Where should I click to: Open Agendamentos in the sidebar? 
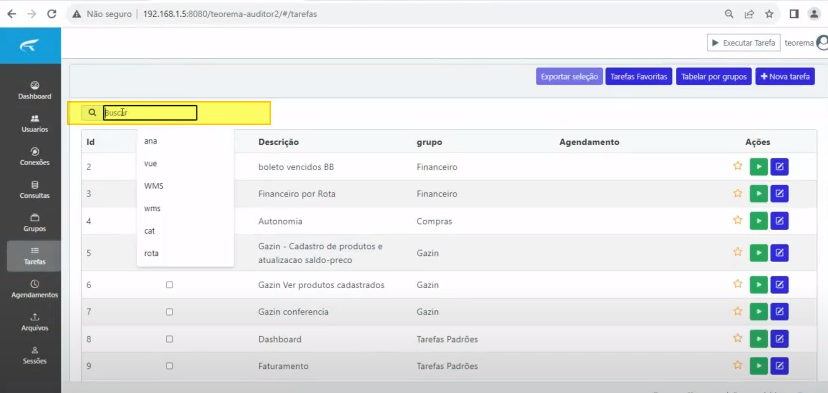click(35, 289)
